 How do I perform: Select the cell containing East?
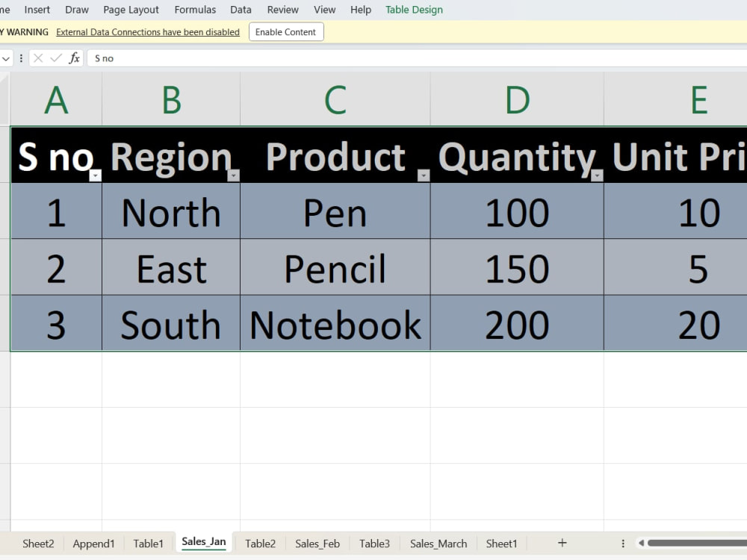click(x=171, y=267)
